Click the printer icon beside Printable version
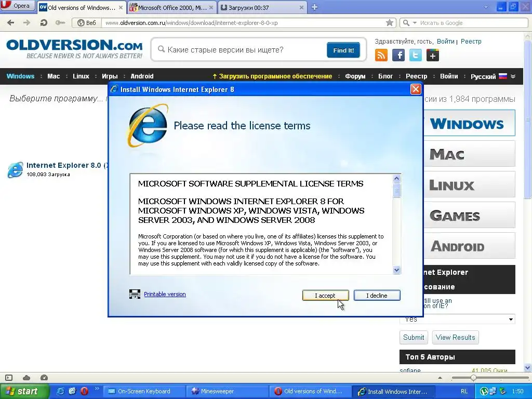532x399 pixels. pos(135,294)
